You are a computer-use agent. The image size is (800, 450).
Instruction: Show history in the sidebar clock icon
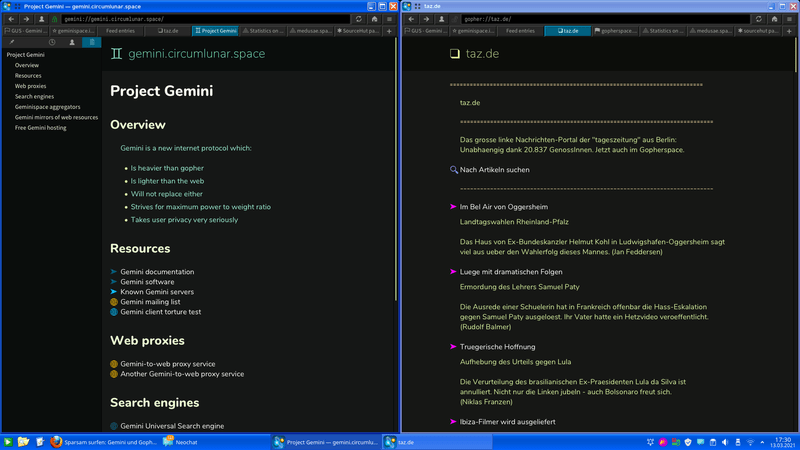click(52, 42)
